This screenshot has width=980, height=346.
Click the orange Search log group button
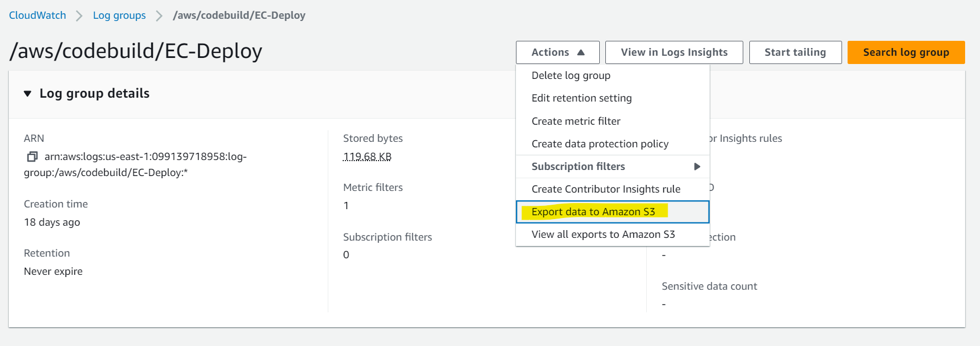906,52
